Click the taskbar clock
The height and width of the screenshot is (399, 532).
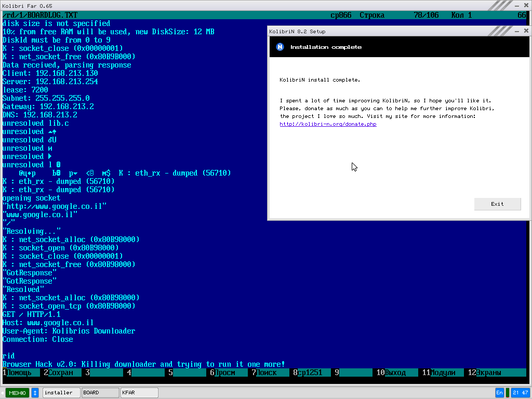pyautogui.click(x=521, y=393)
